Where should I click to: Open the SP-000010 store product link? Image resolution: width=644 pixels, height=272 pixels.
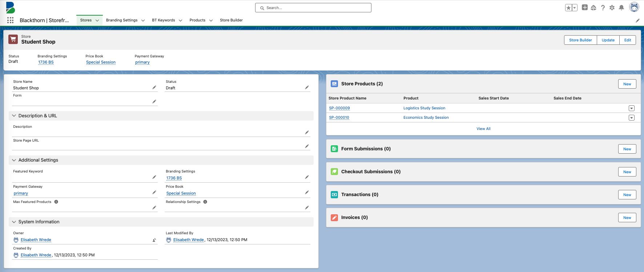339,118
